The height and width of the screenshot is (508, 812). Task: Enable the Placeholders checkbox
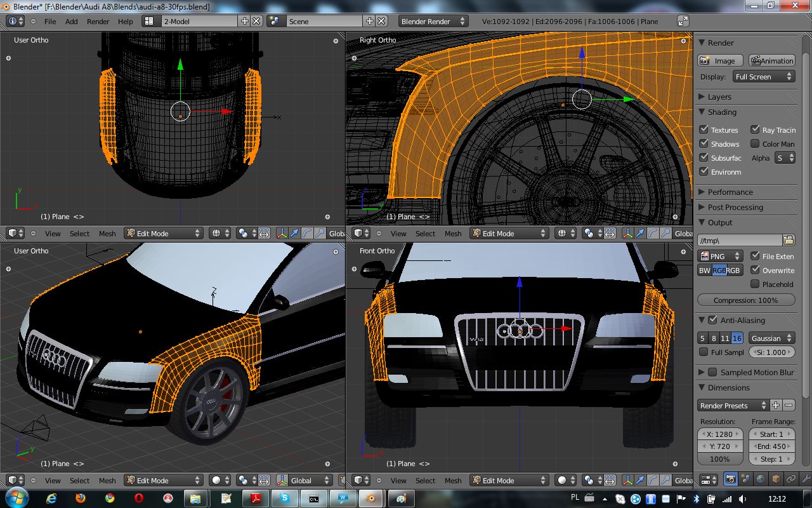click(755, 283)
